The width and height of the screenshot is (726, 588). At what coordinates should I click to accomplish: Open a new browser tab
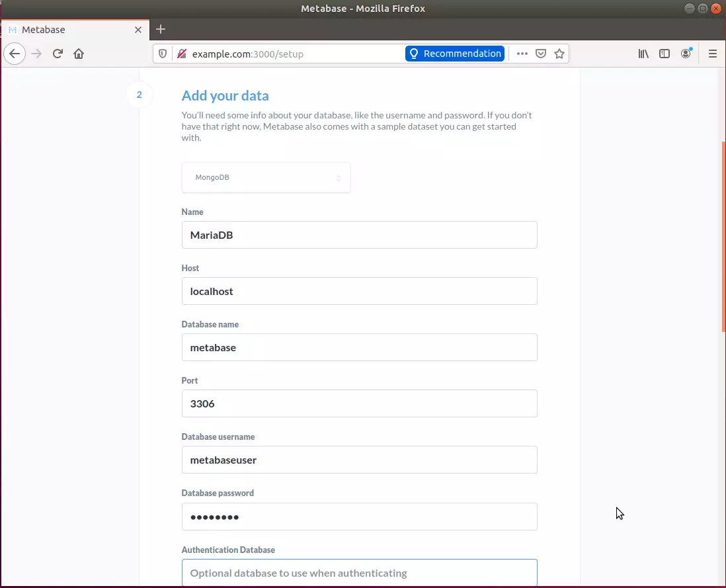pyautogui.click(x=161, y=29)
